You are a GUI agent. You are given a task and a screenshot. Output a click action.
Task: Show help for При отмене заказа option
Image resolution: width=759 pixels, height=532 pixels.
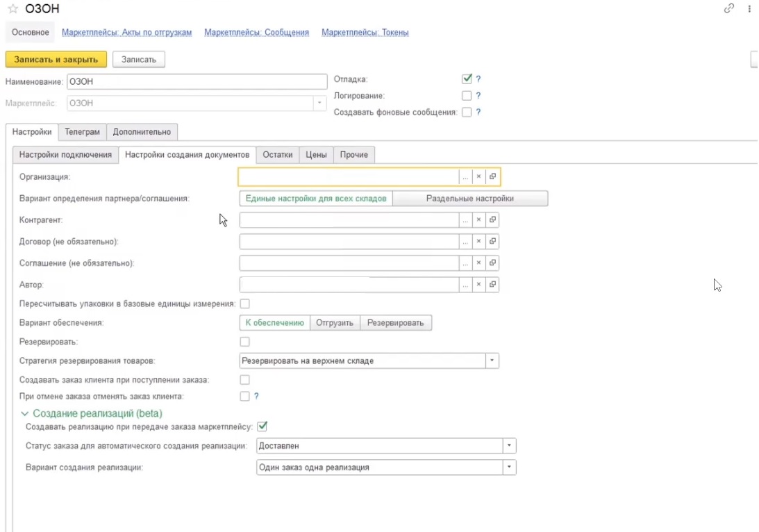[x=256, y=396]
